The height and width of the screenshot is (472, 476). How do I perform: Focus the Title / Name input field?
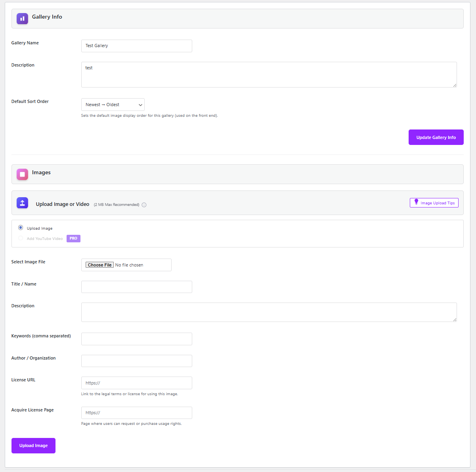(136, 287)
